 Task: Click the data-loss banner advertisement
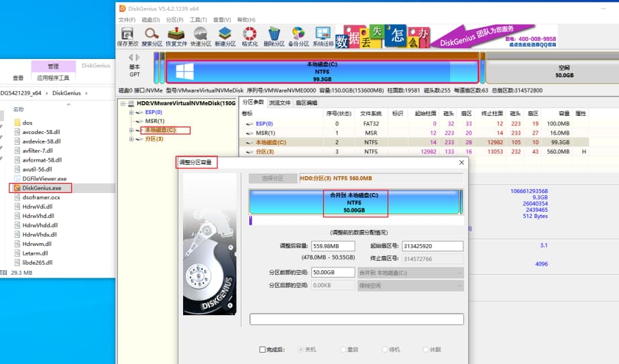tap(382, 37)
